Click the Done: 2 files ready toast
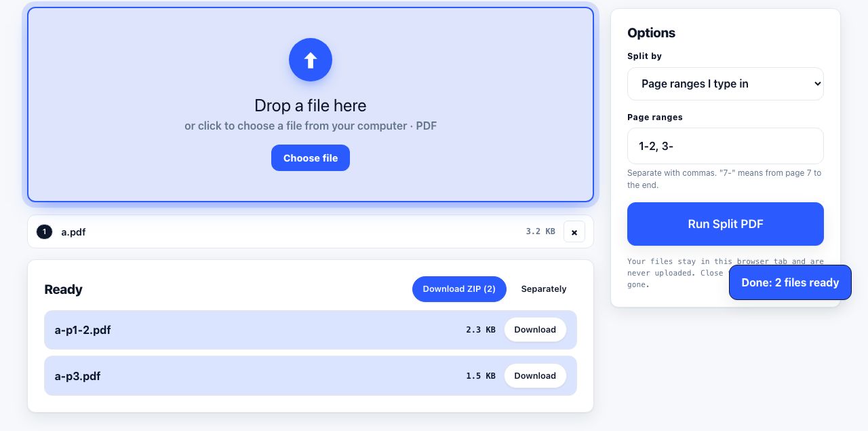868x431 pixels. (790, 282)
